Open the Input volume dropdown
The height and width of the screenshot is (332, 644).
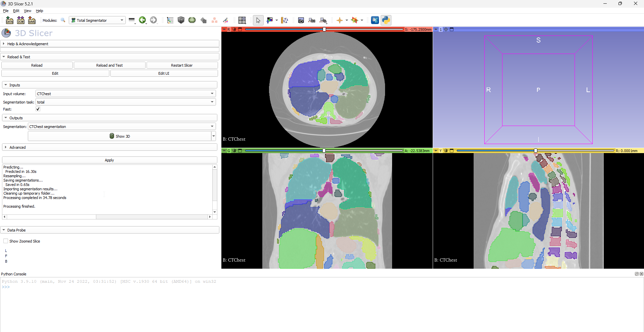point(125,93)
